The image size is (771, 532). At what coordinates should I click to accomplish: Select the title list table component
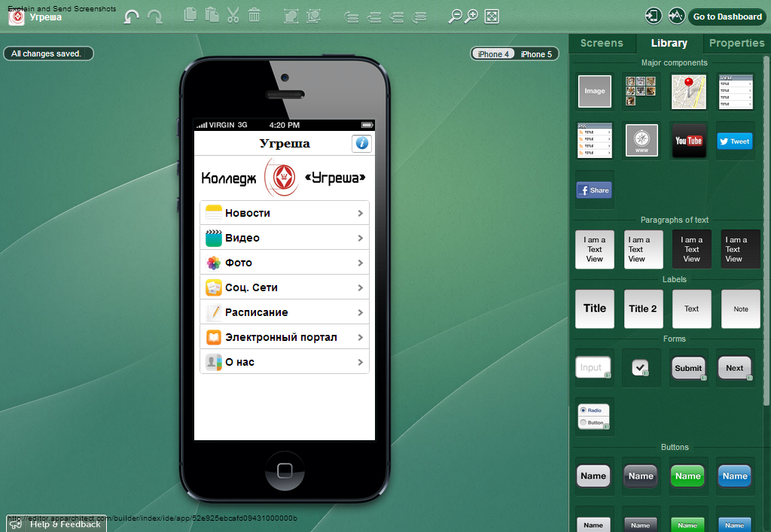point(736,91)
